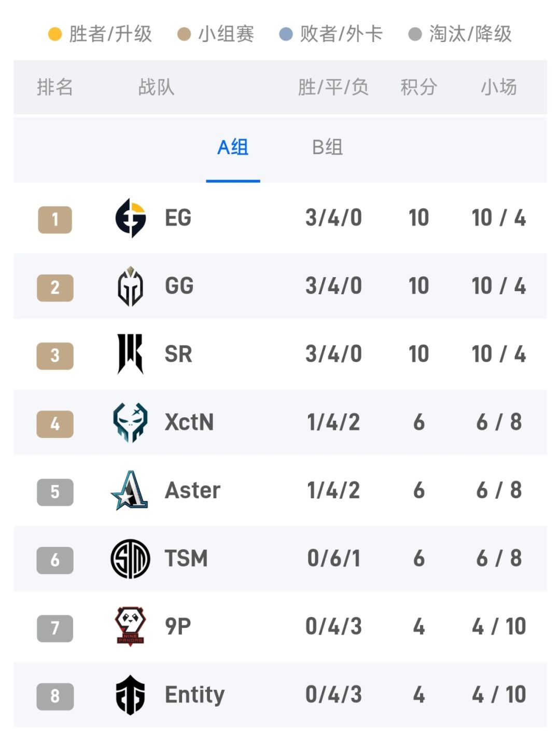The height and width of the screenshot is (754, 560).
Task: Open the Aster team name
Action: coord(192,490)
